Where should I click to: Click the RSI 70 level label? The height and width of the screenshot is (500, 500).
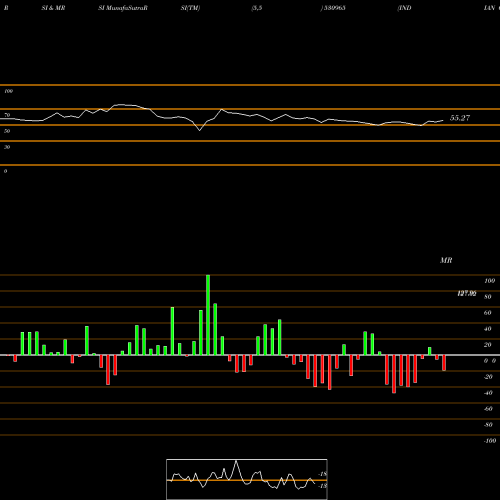click(x=7, y=115)
